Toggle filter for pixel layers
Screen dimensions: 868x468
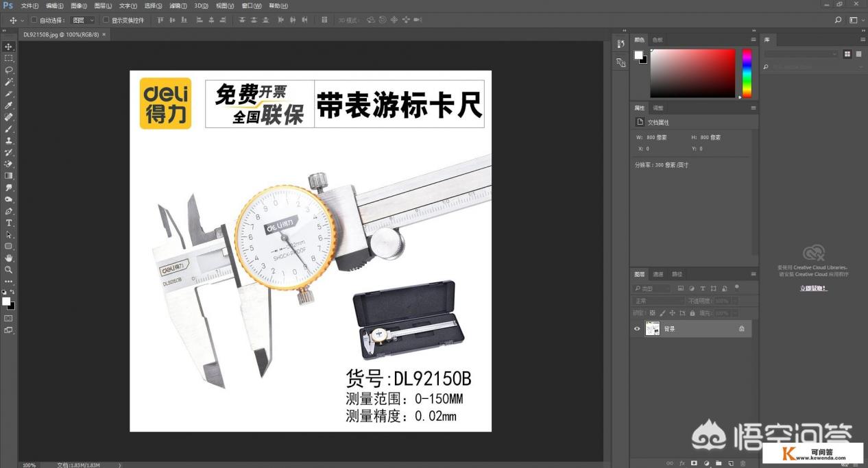coord(681,289)
